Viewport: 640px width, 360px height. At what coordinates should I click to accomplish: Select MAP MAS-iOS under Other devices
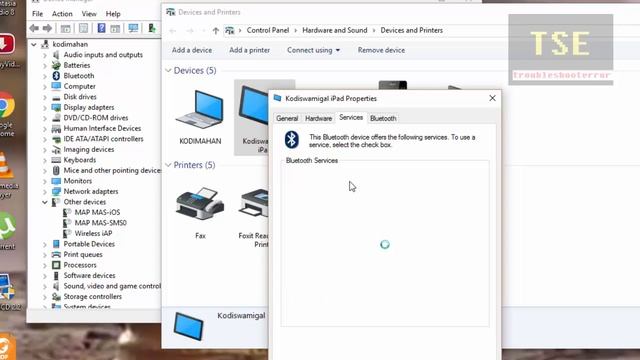coord(97,212)
